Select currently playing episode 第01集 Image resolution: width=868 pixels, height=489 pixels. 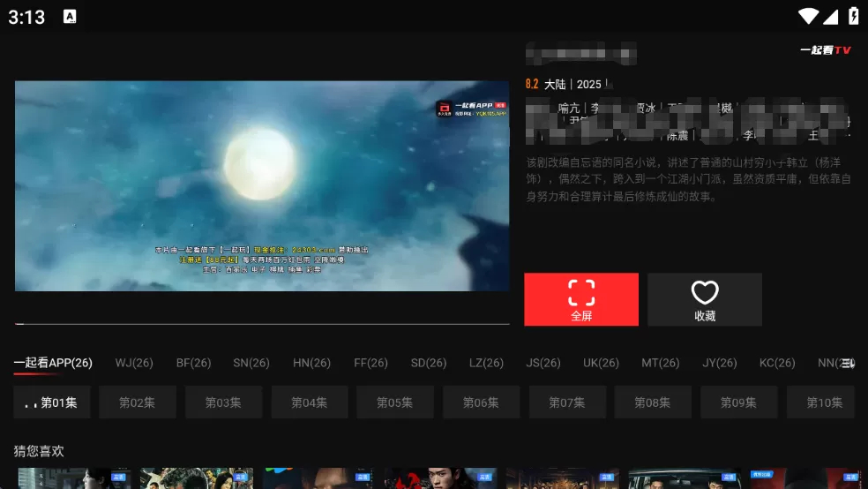click(51, 402)
